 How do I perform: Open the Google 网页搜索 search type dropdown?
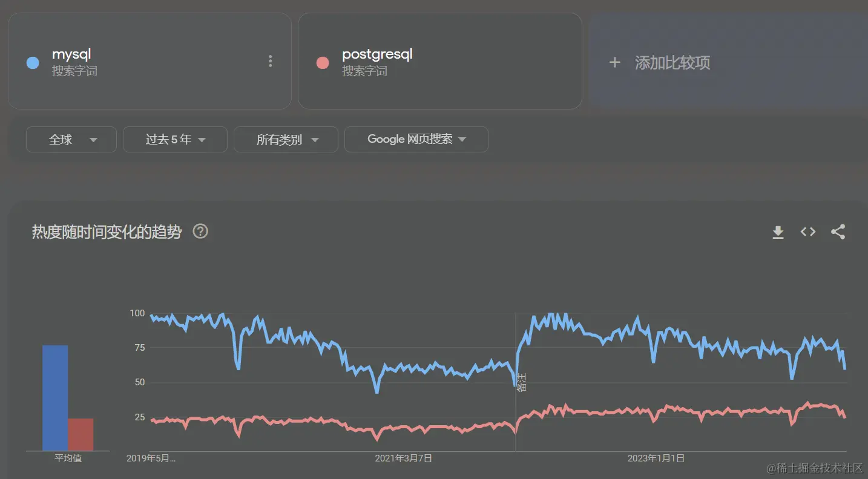click(416, 140)
